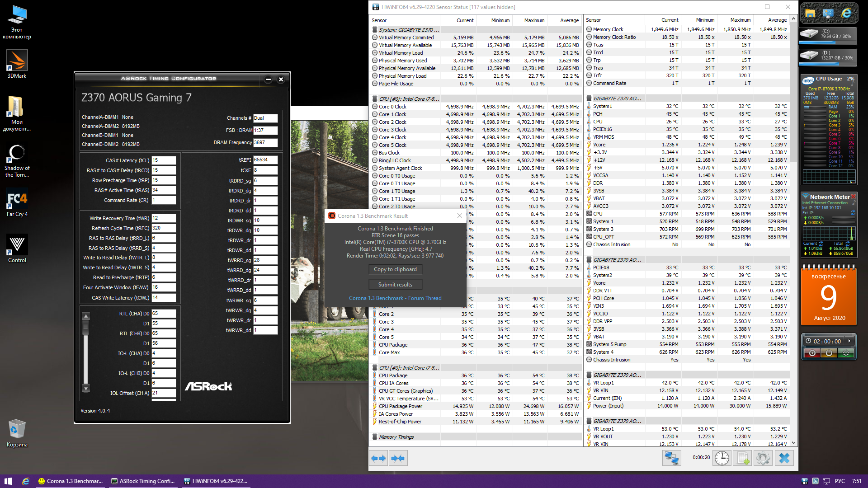Open Corona 1.3 Benchmark Forum Thread link

tap(395, 298)
